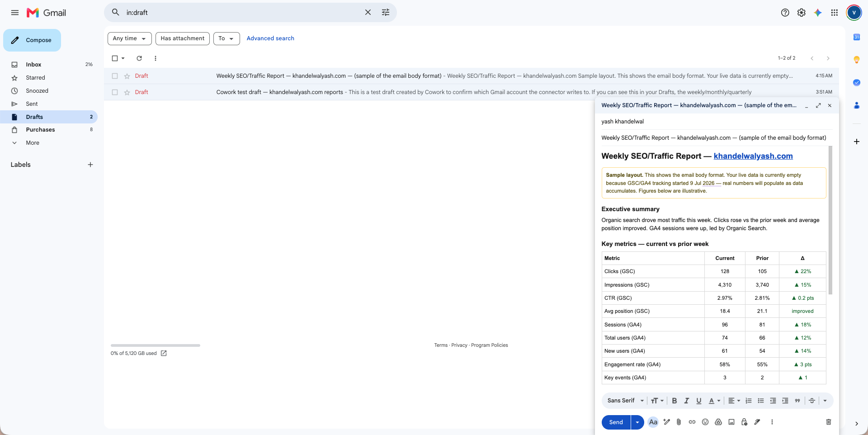This screenshot has width=868, height=435.
Task: Insert signature with pen icon
Action: click(757, 422)
